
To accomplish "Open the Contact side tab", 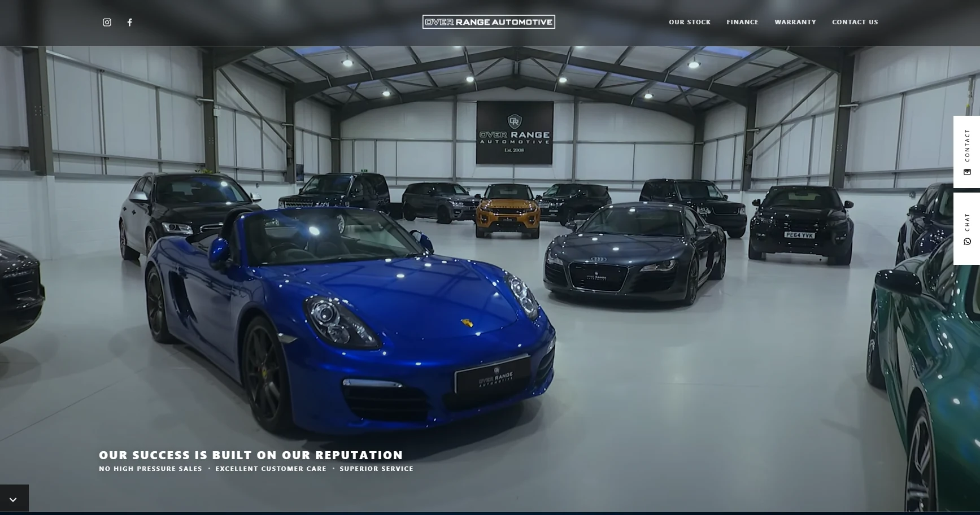I will tap(966, 152).
